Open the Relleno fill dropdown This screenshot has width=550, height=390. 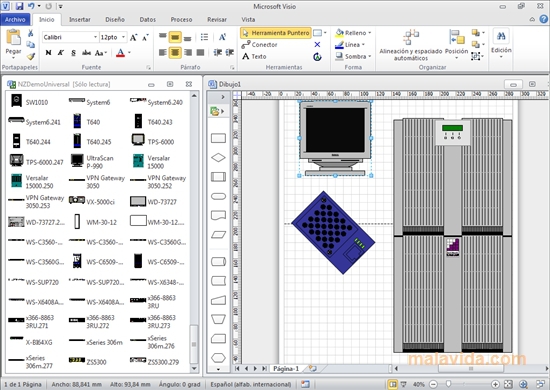tap(353, 33)
